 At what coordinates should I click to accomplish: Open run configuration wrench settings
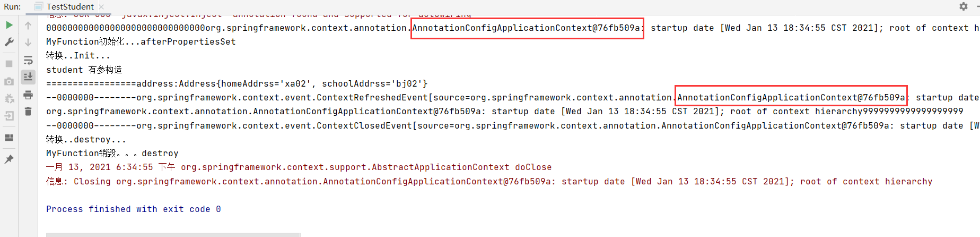coord(9,42)
